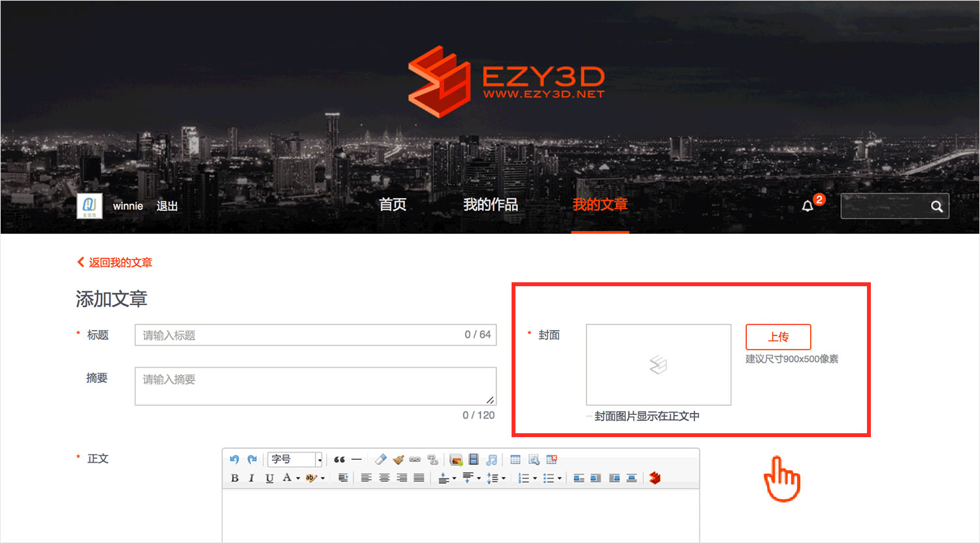Image resolution: width=980 pixels, height=543 pixels.
Task: Open 我的文章 navigation tab
Action: 600,205
